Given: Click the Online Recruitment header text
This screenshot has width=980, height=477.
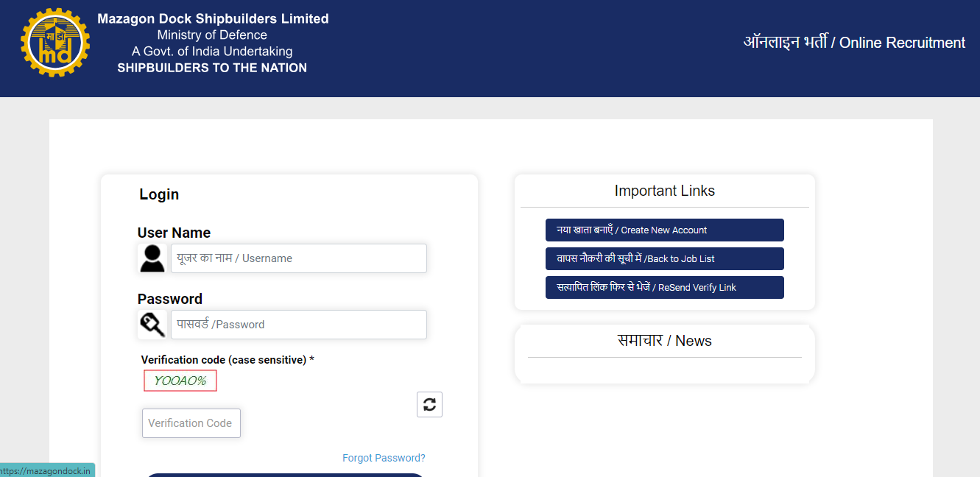Looking at the screenshot, I should point(854,42).
